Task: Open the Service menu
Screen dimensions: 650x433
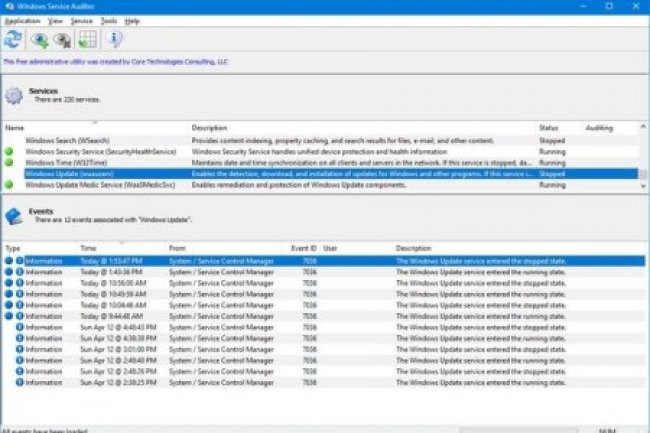Action: click(x=82, y=20)
